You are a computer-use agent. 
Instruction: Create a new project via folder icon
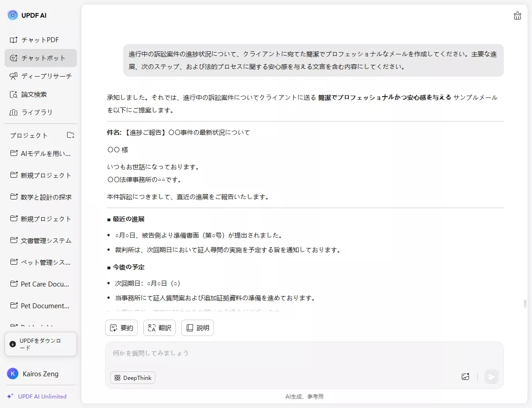click(x=70, y=135)
